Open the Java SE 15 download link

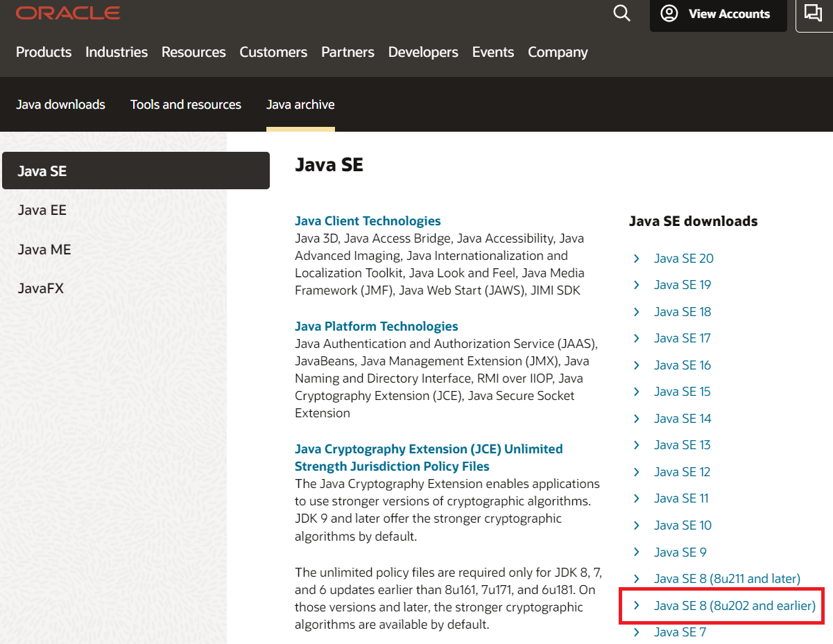pos(682,392)
